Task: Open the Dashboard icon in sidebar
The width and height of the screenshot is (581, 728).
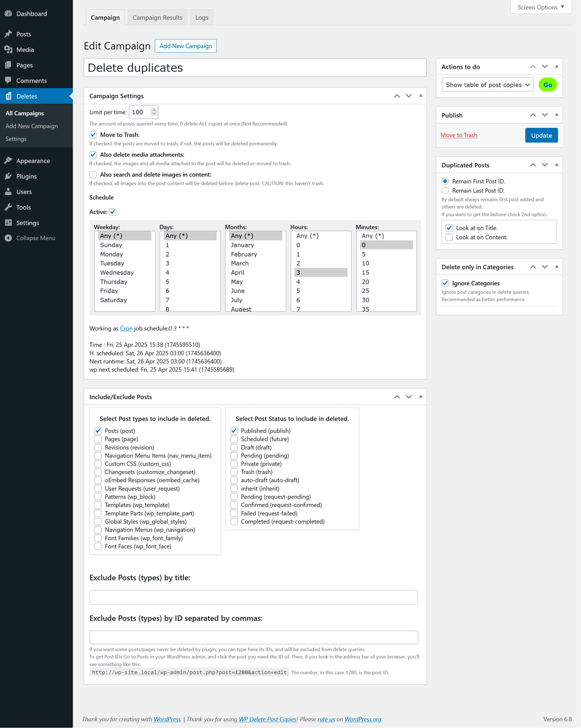Action: pyautogui.click(x=8, y=14)
